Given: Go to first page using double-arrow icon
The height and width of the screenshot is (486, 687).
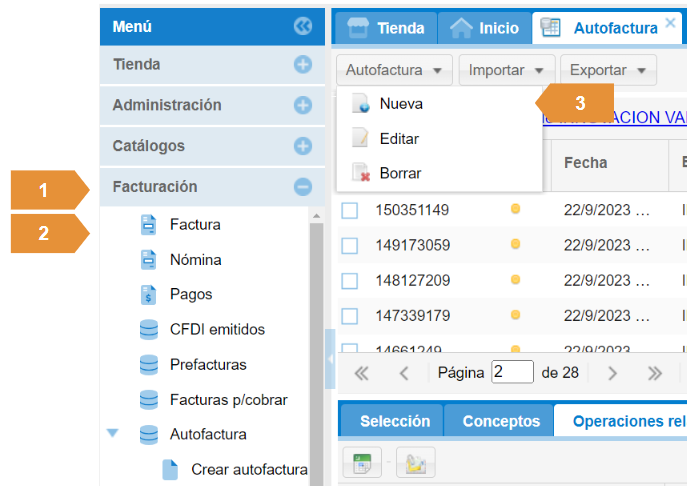Looking at the screenshot, I should (361, 373).
